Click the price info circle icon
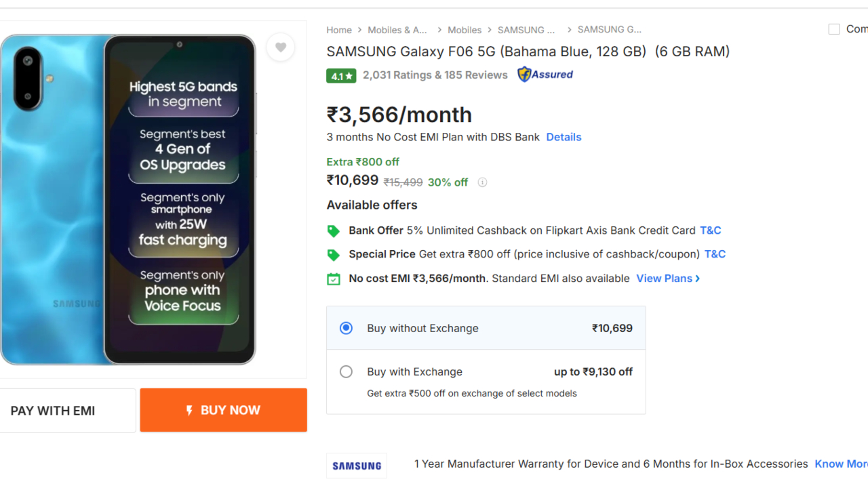This screenshot has width=868, height=488. pos(482,182)
